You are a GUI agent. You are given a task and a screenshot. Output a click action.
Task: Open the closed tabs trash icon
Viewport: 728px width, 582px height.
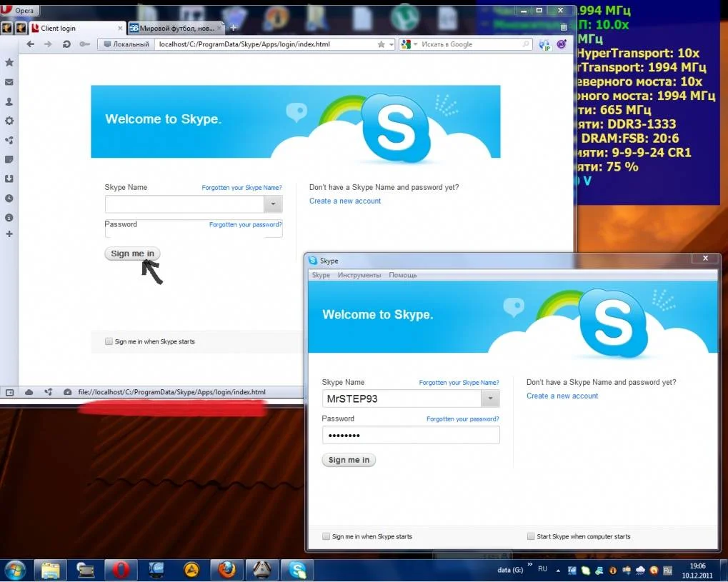tap(563, 27)
